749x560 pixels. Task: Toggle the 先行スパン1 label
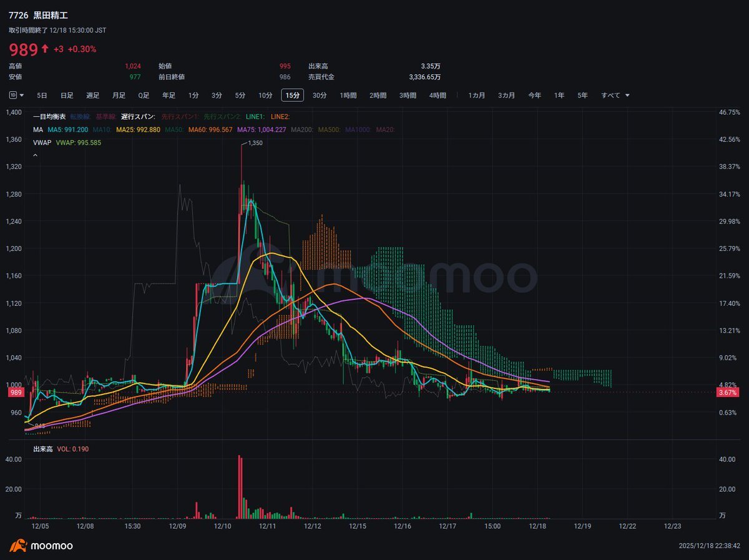[180, 117]
